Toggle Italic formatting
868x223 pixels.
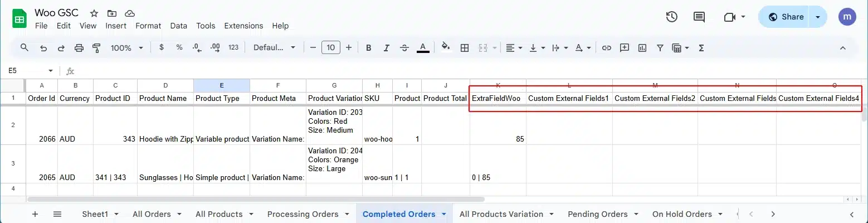387,48
